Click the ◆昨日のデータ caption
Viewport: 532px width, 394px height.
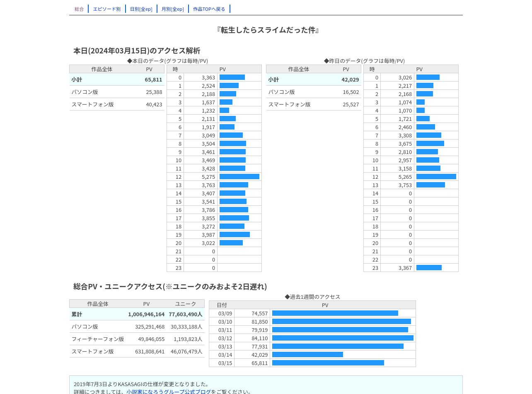pos(364,61)
